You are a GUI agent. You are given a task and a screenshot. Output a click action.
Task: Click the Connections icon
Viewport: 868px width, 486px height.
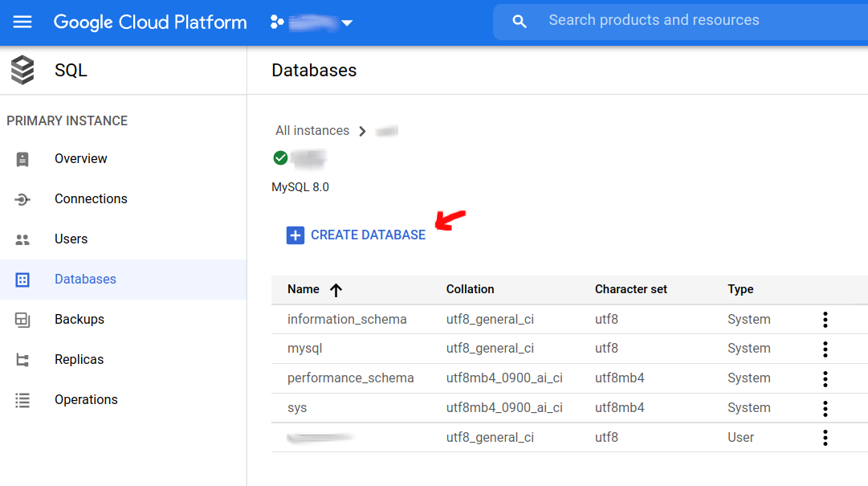[x=22, y=199]
